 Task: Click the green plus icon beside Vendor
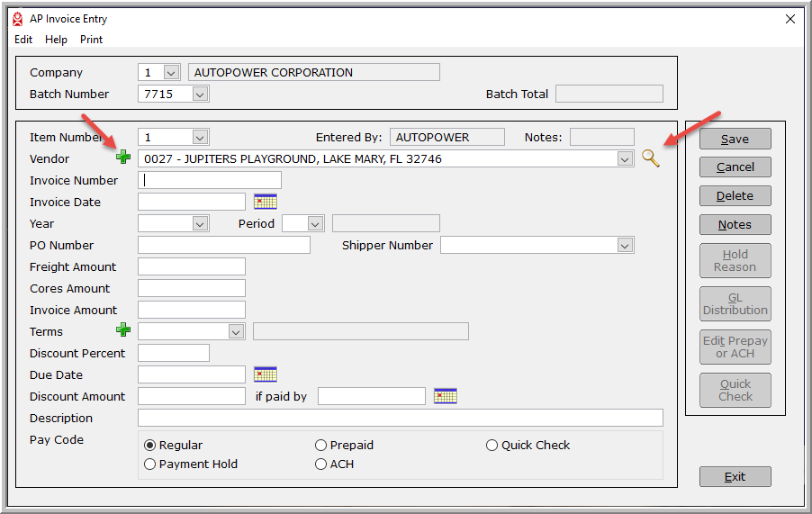pos(123,158)
